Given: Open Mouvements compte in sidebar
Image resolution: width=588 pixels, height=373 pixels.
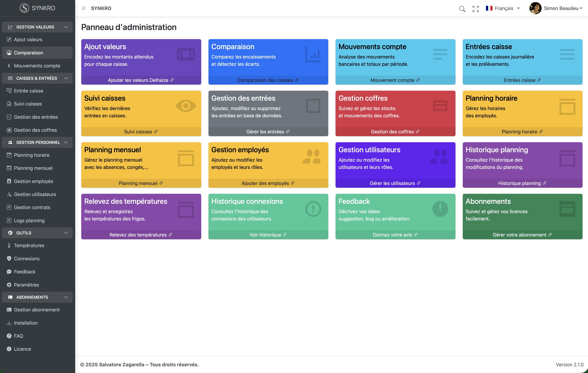Looking at the screenshot, I should (x=37, y=66).
